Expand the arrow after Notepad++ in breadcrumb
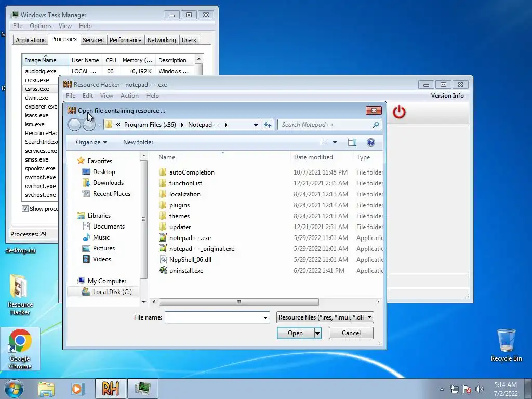Image resolution: width=532 pixels, height=399 pixels. tap(227, 125)
